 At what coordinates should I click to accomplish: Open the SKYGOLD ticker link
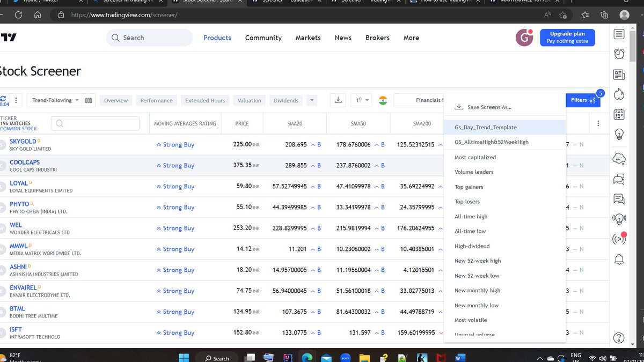point(22,141)
